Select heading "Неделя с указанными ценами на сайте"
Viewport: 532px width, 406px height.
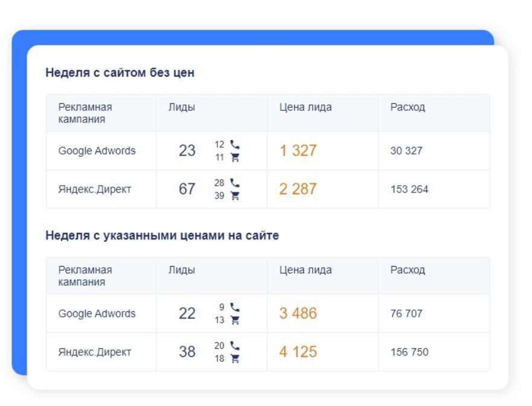point(162,236)
